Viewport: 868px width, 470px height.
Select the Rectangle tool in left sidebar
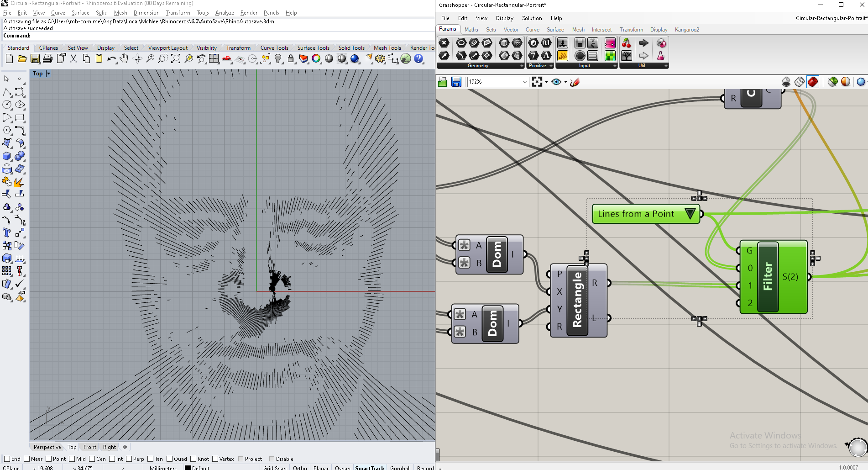pos(20,117)
